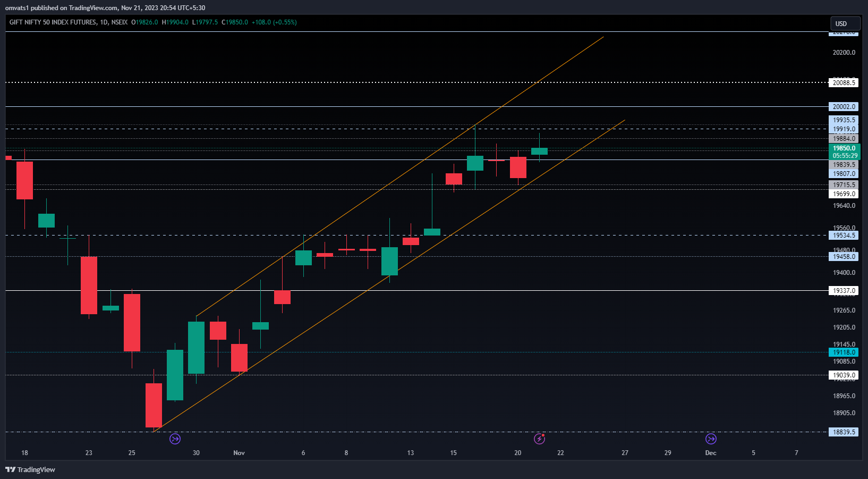Screen dimensions: 868x479
Task: Select the 19458.0 price label
Action: [844, 257]
